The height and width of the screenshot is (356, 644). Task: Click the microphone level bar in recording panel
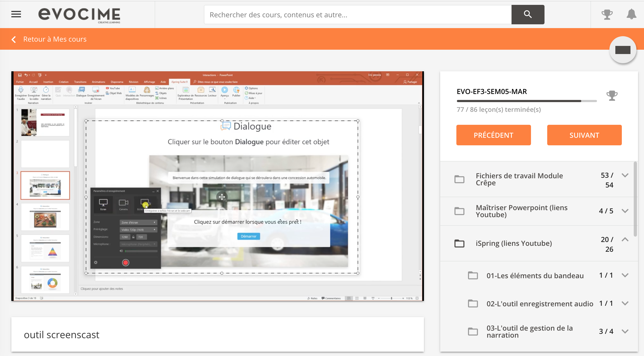pyautogui.click(x=141, y=251)
